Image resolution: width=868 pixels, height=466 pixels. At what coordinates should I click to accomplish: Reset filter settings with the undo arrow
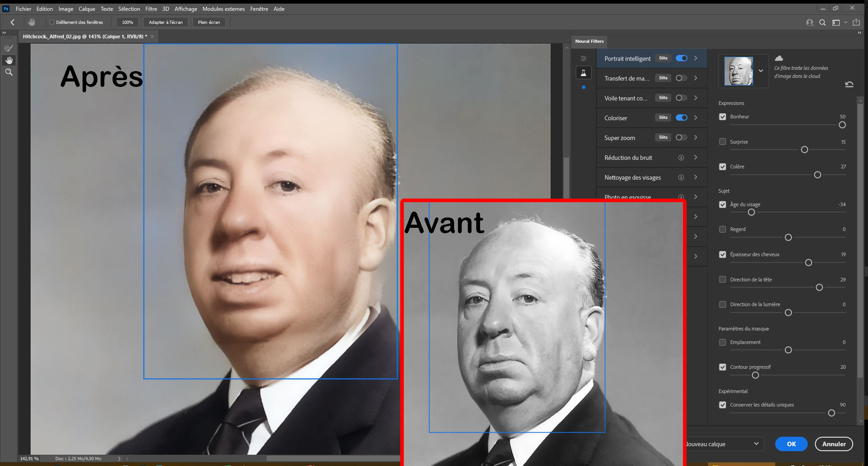pos(849,84)
